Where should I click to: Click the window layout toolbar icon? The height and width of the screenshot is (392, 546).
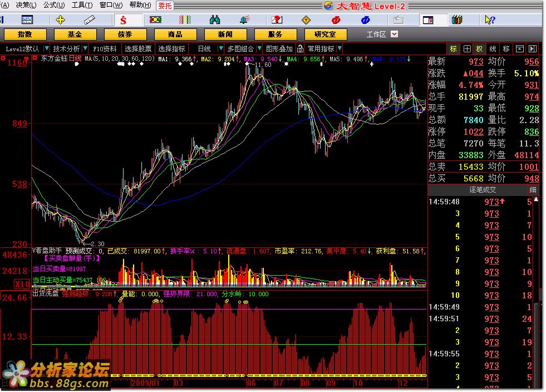click(x=428, y=20)
